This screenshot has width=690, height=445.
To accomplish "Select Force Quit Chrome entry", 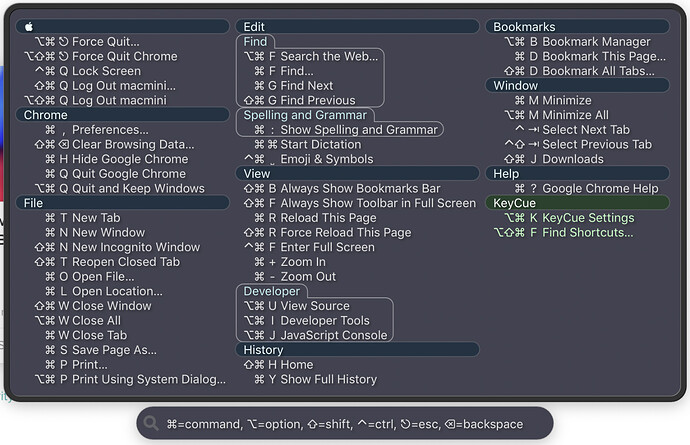I will 101,56.
